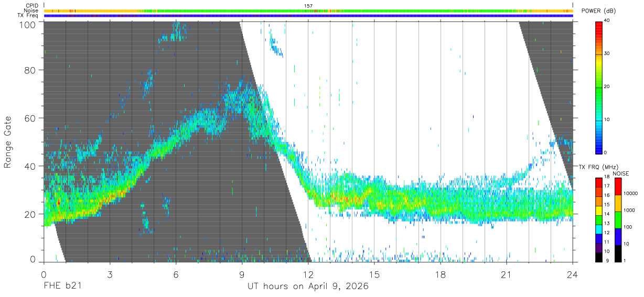
Task: Click the Noise row label at top
Action: tap(31, 10)
